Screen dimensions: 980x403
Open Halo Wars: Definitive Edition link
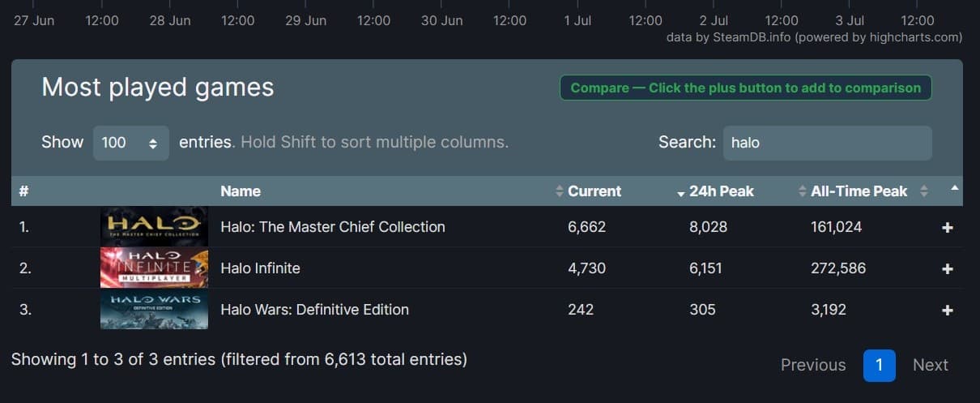314,309
